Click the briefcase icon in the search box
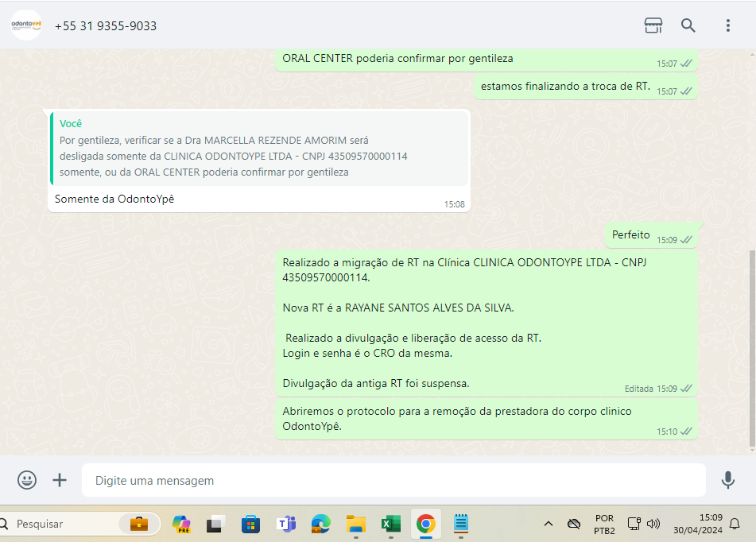This screenshot has height=542, width=756. coord(139,524)
